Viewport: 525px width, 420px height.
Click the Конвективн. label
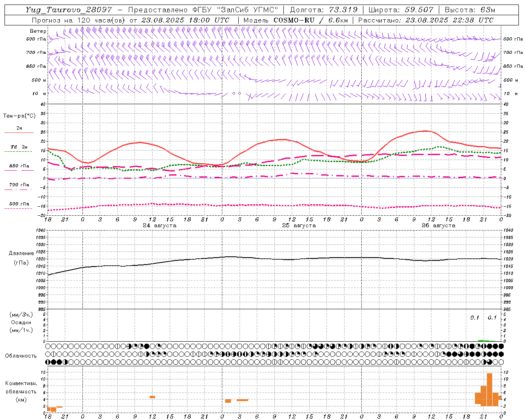[x=21, y=383]
